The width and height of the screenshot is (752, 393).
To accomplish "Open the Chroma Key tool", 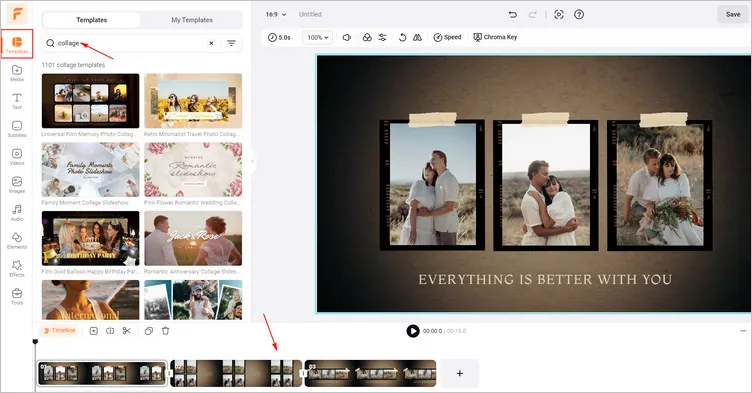I will click(495, 37).
